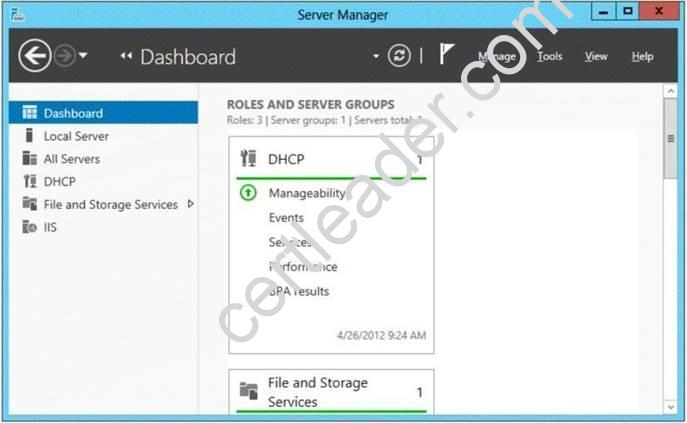Click the back navigation arrow button
This screenshot has width=687, height=423.
pos(34,57)
